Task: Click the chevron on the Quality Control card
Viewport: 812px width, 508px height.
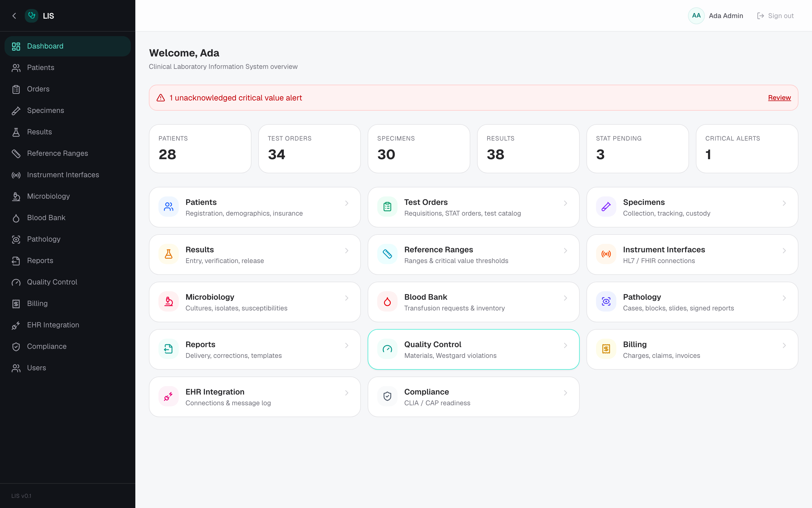Action: click(565, 345)
